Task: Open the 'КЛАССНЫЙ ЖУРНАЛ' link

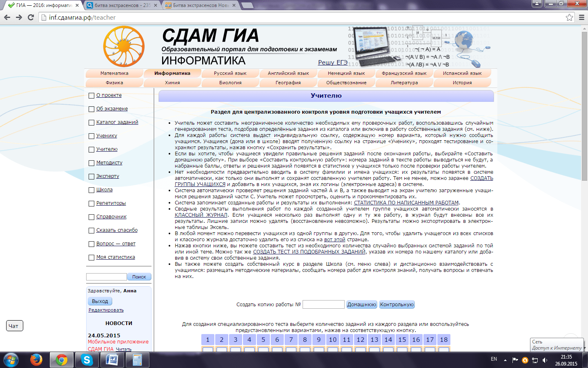Action: (201, 215)
